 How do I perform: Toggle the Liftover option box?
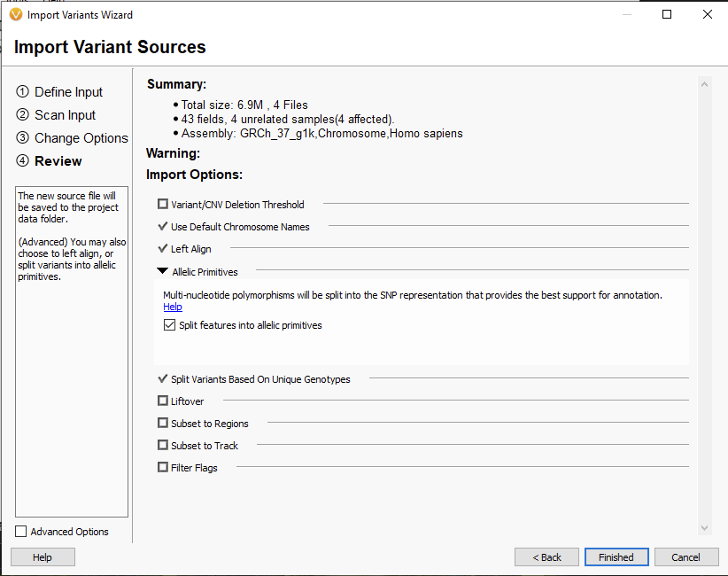point(162,401)
